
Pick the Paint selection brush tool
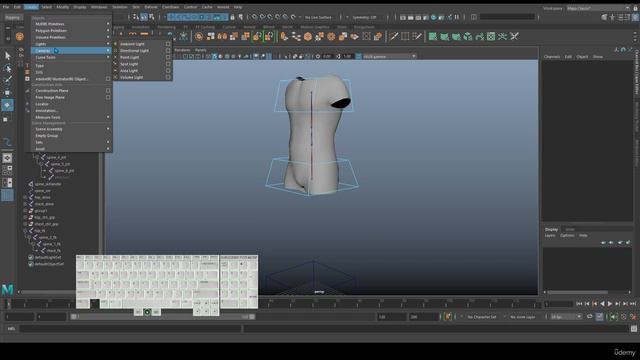click(7, 80)
